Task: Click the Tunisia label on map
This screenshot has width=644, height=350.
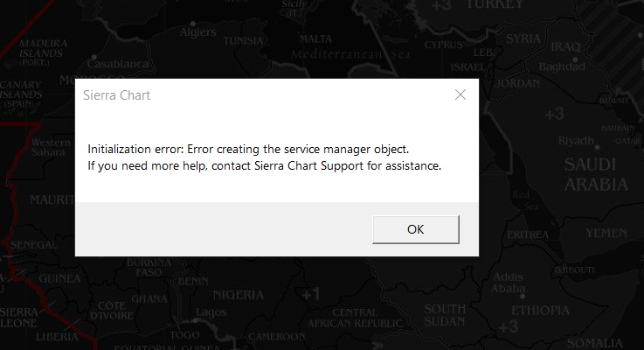Action: 244,41
